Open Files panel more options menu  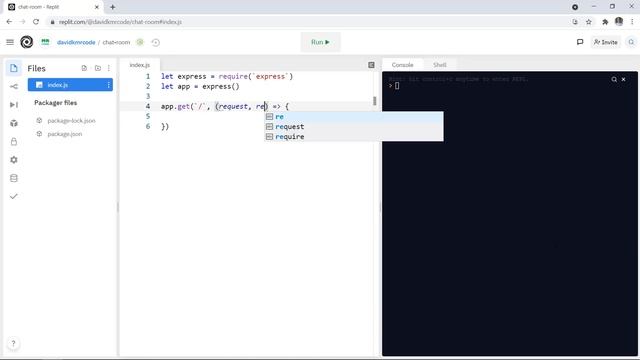click(109, 68)
